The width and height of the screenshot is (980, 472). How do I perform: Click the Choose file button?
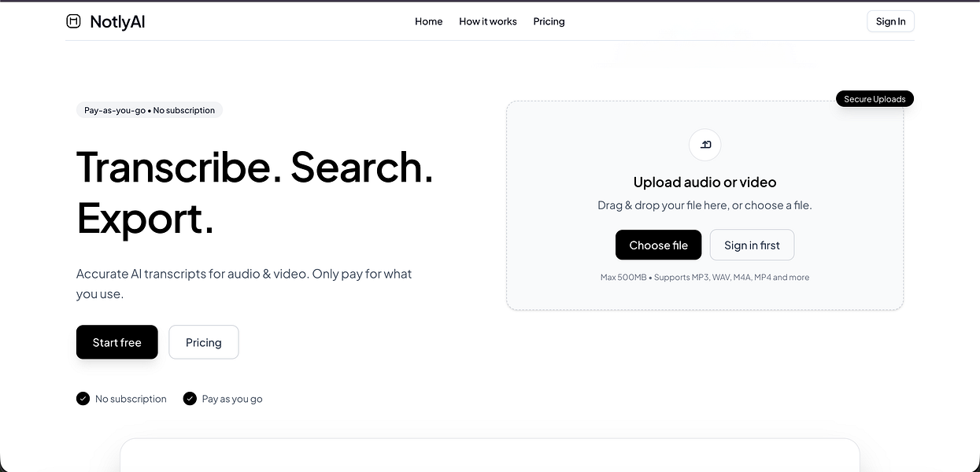tap(658, 245)
